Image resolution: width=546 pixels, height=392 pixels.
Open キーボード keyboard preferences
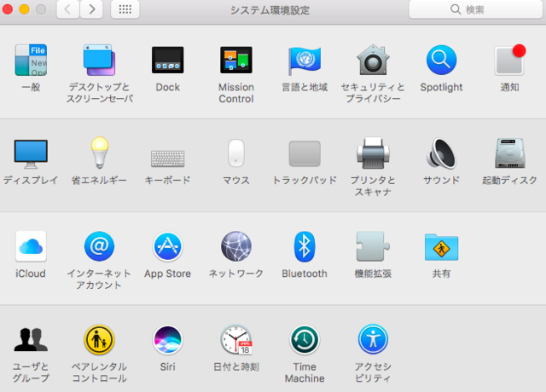(x=167, y=157)
